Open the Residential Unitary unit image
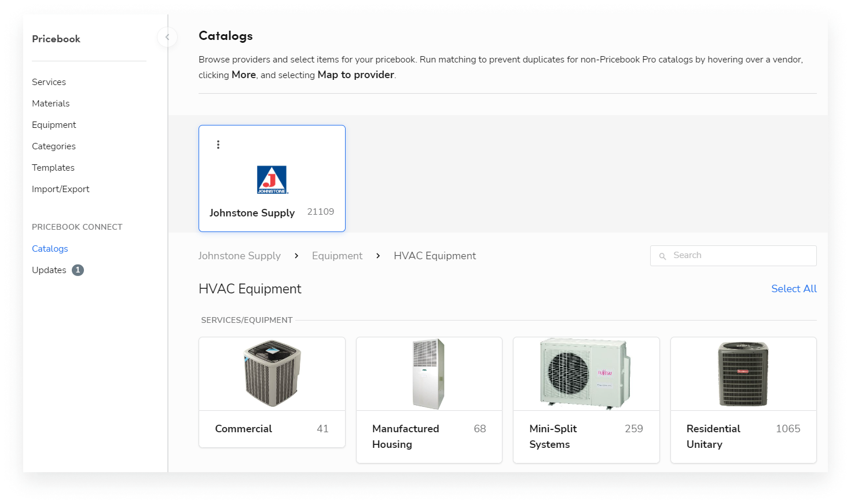851x504 pixels. (743, 374)
